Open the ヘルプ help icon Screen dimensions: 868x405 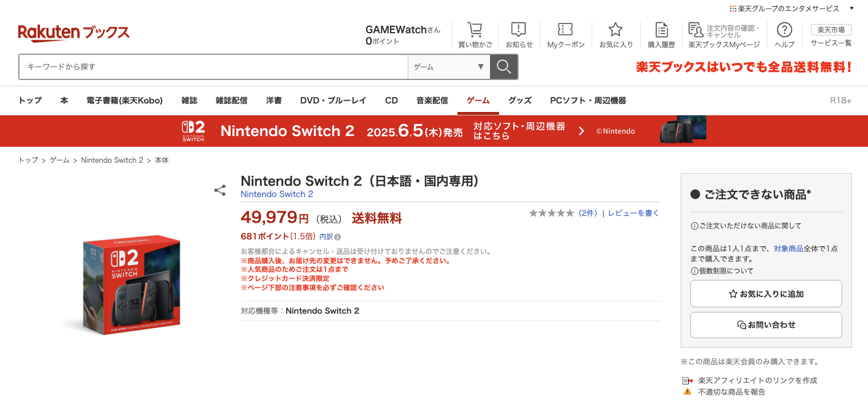pos(784,34)
